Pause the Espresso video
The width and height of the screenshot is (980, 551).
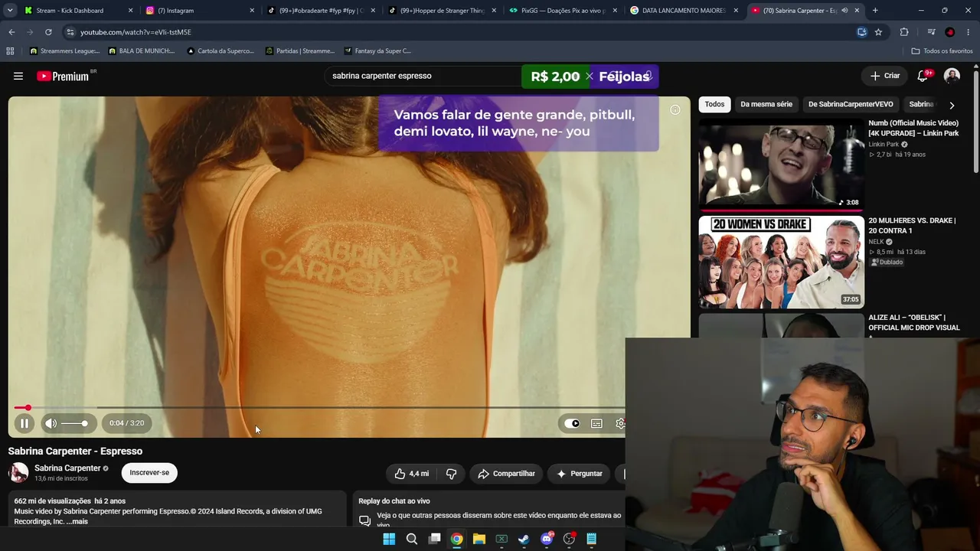24,423
